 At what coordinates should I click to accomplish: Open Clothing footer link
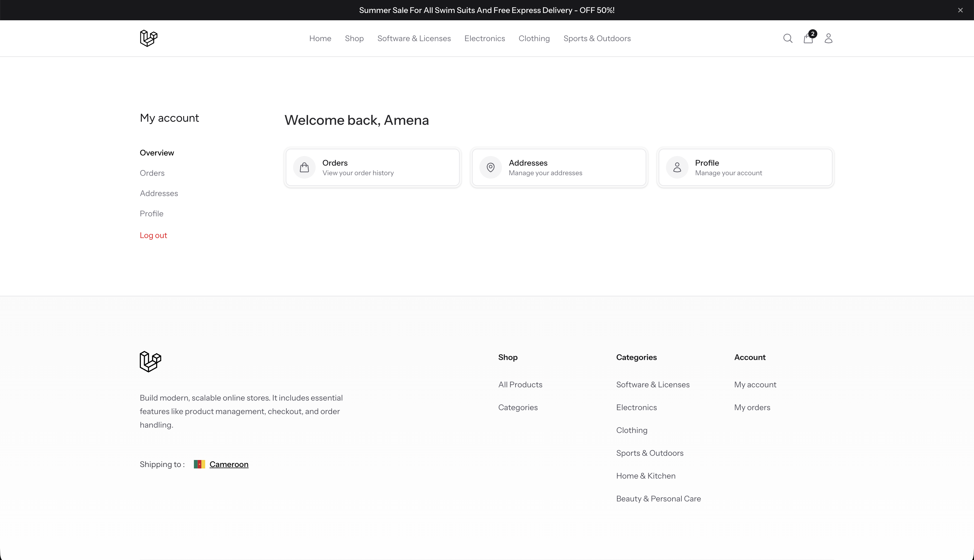pos(632,430)
